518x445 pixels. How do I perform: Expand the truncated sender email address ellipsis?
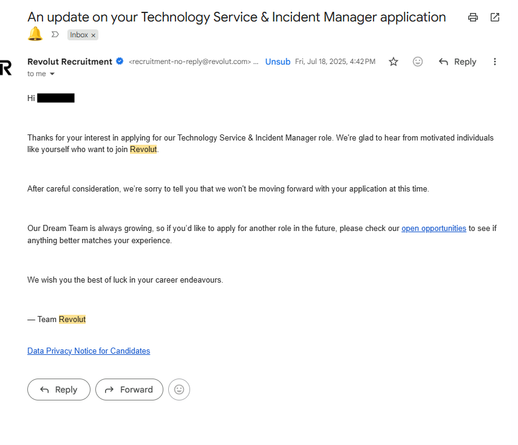click(x=256, y=62)
